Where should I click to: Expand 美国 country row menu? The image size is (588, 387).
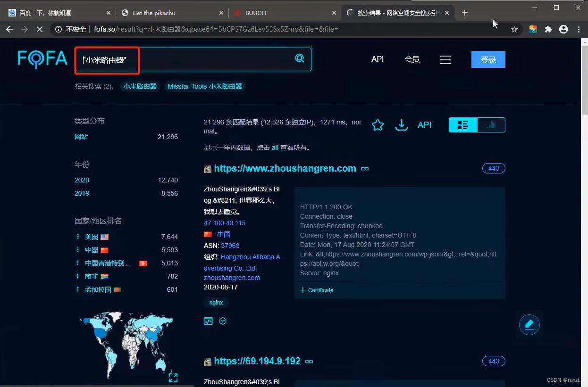78,237
